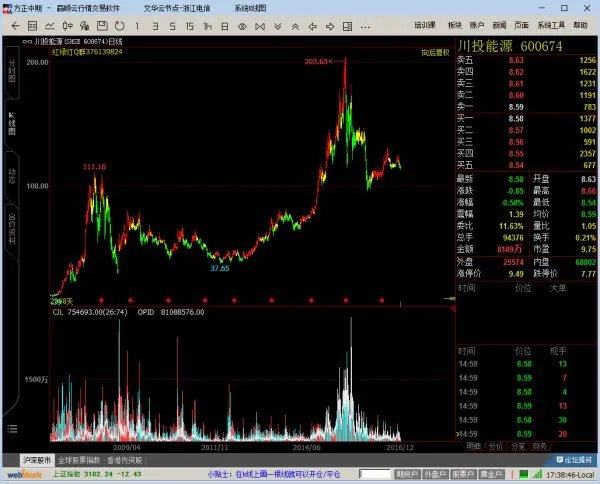Viewport: 600px width, 484px height.
Task: Open the 板块 menu
Action: tap(455, 25)
